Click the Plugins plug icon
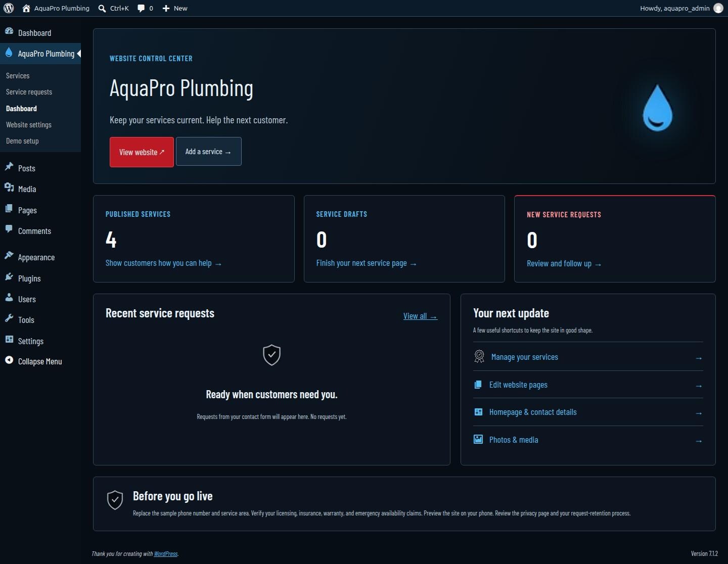 (x=9, y=277)
